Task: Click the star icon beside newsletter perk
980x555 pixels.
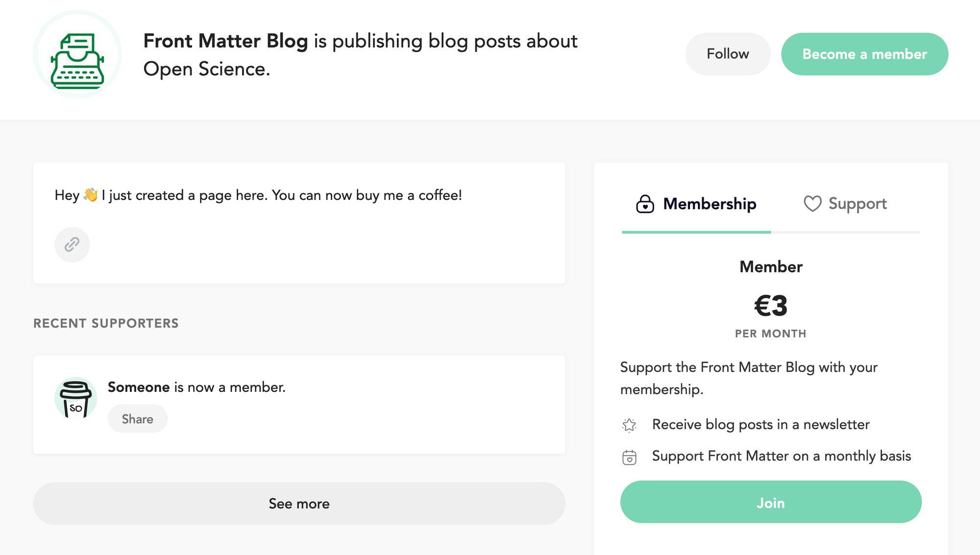Action: (629, 425)
